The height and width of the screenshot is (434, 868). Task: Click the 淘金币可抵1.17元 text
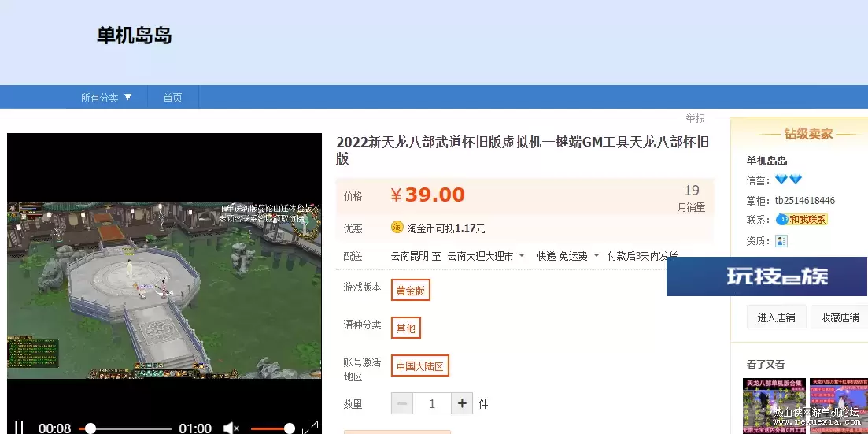point(446,228)
